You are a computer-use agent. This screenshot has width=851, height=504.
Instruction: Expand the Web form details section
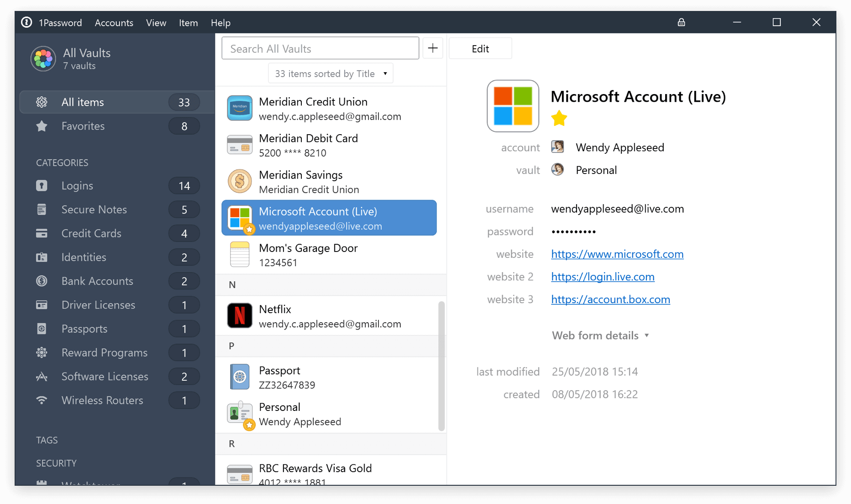(600, 335)
